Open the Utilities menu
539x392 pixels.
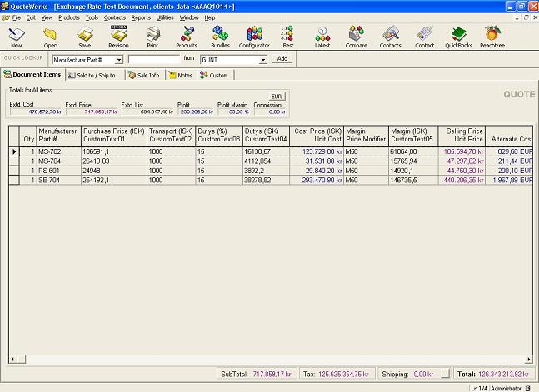point(165,17)
